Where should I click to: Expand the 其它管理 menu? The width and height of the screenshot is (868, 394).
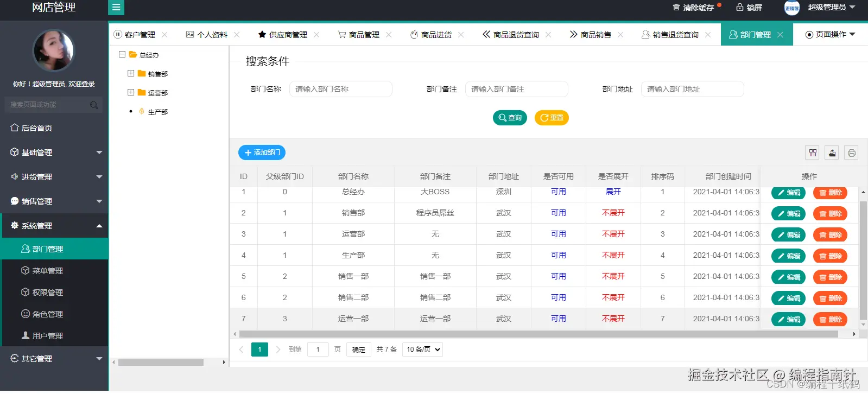(x=54, y=359)
